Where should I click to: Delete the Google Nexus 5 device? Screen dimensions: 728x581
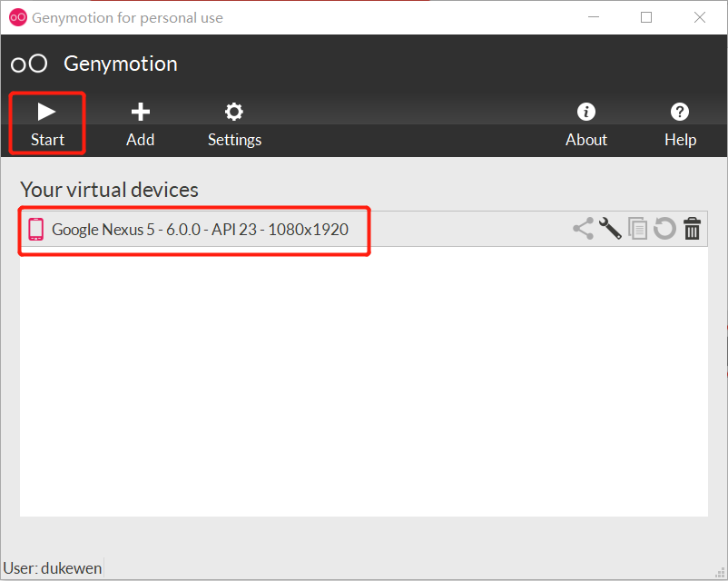692,229
